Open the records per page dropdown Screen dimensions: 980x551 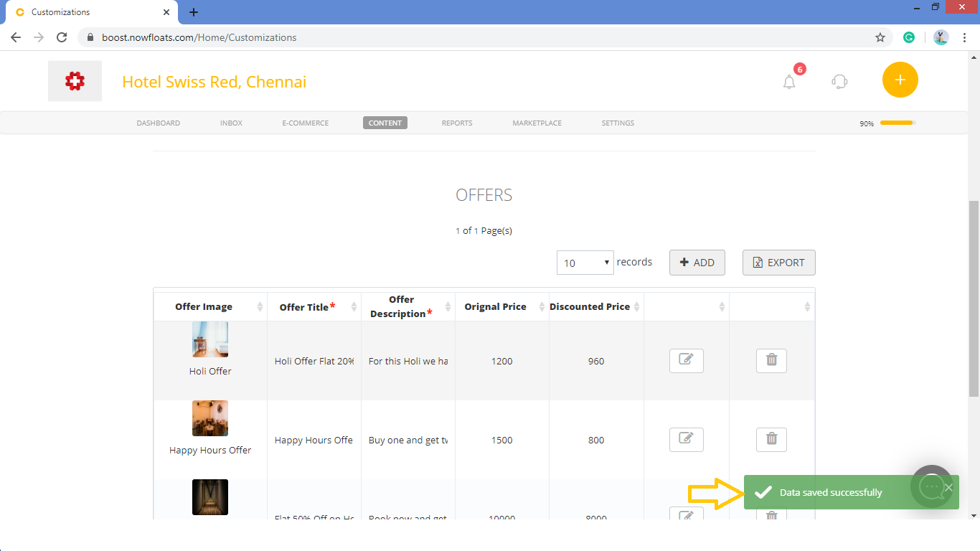585,263
